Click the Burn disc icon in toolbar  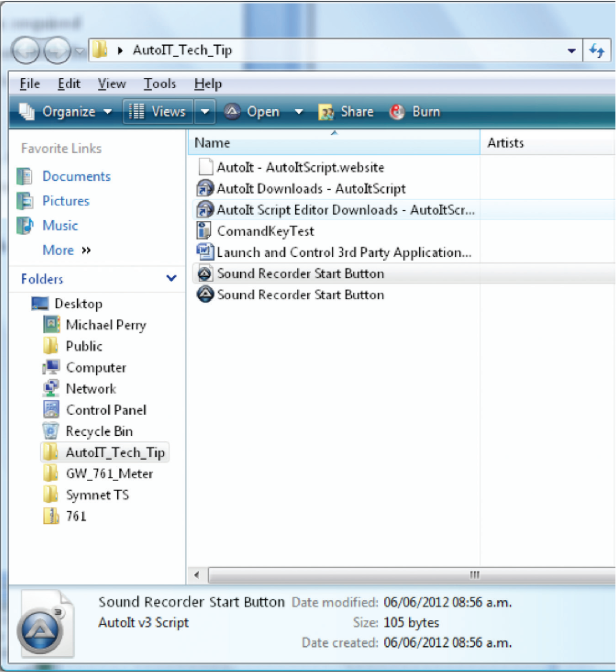coord(397,112)
